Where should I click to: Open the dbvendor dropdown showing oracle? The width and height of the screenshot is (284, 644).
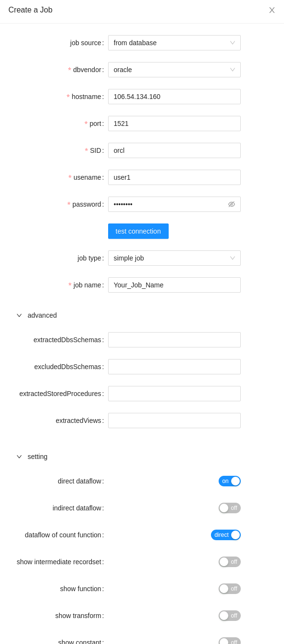click(x=174, y=70)
